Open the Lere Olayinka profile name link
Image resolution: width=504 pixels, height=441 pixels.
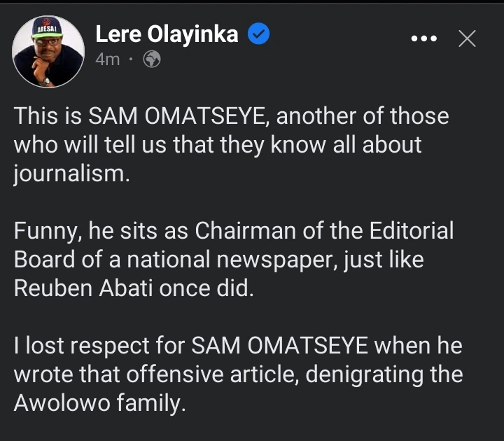click(x=167, y=34)
